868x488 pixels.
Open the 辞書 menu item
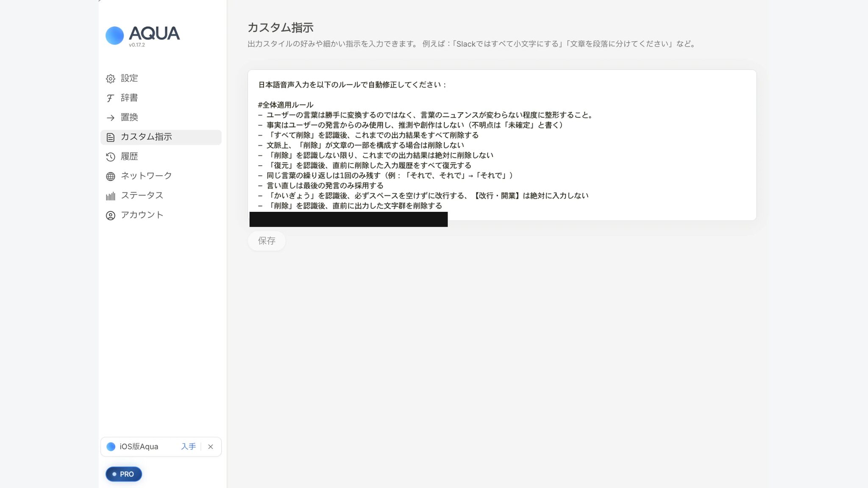click(x=161, y=98)
